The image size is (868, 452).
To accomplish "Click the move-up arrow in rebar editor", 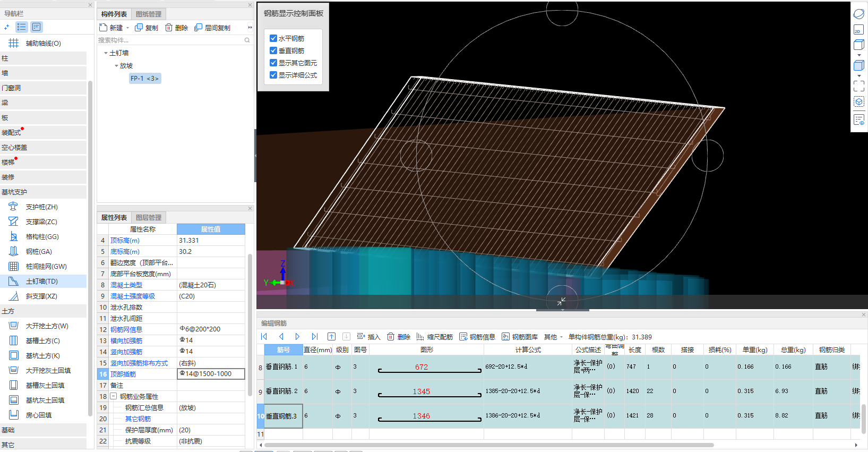I will tap(331, 337).
